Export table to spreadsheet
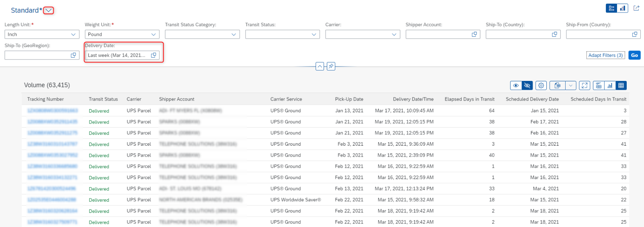This screenshot has height=227, width=644. click(x=558, y=85)
